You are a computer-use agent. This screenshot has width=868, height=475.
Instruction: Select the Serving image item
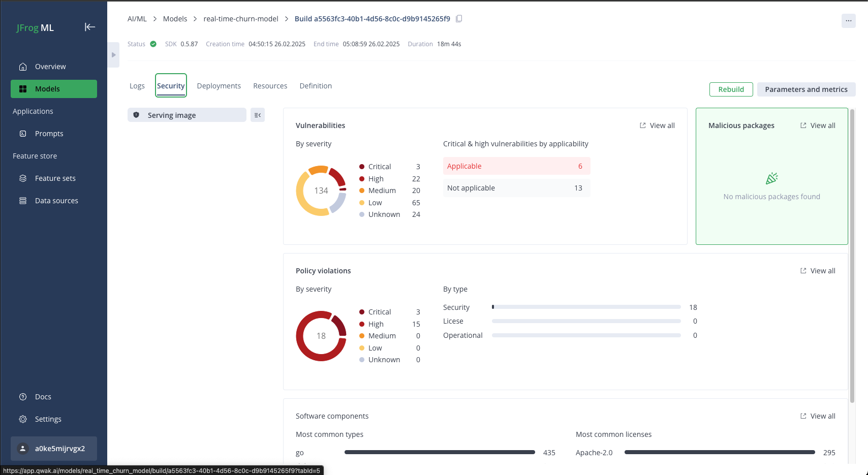click(187, 115)
